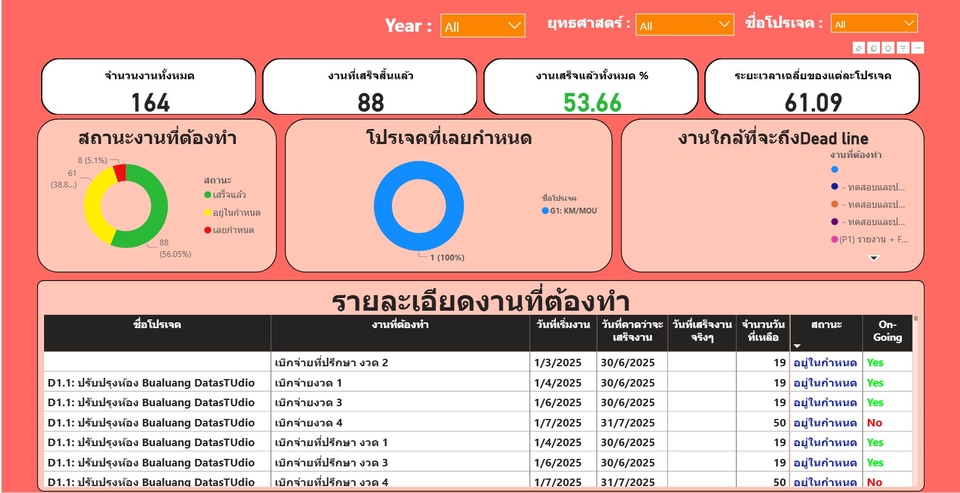Click the สถานะ column sort arrow
Viewport: 960px width, 493px height.
click(x=797, y=347)
